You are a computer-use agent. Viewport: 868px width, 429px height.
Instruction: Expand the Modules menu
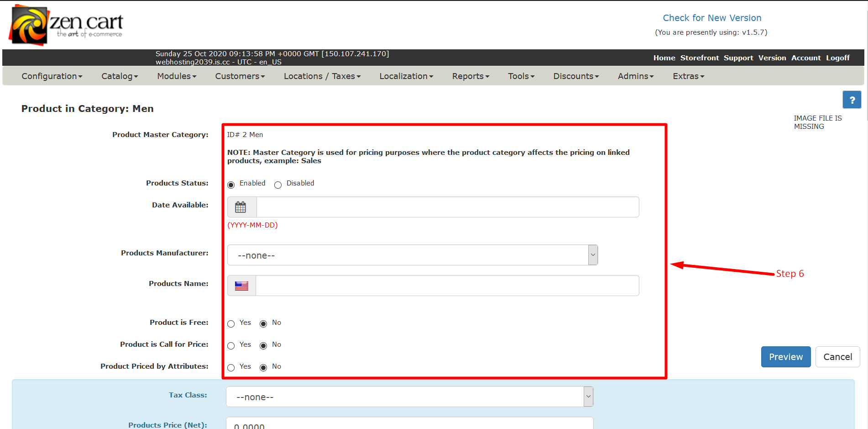[177, 76]
